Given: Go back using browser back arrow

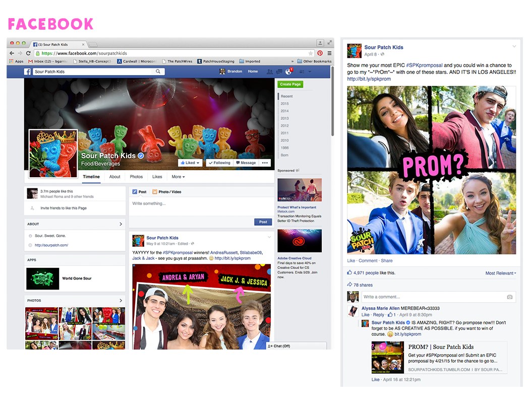Looking at the screenshot, I should (x=12, y=53).
